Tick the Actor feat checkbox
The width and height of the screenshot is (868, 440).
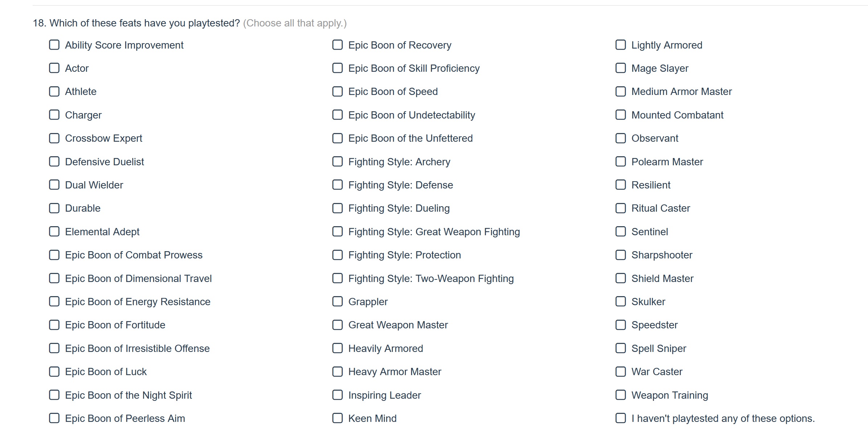point(54,68)
